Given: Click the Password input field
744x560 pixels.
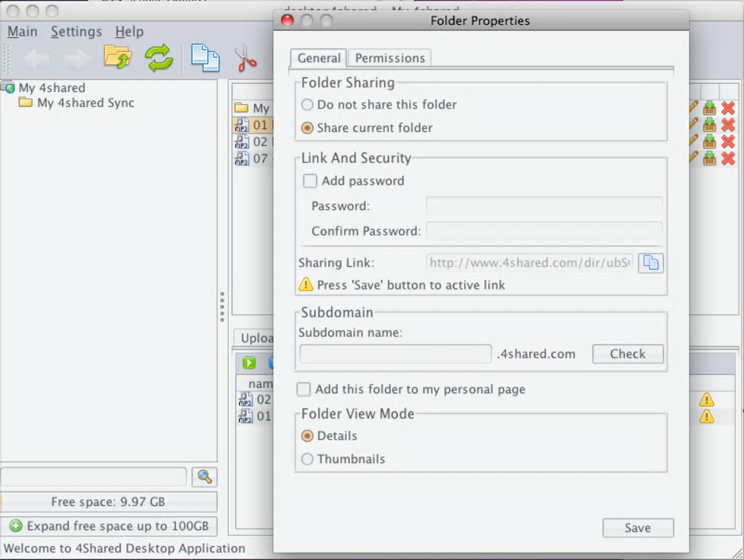Looking at the screenshot, I should pos(544,206).
